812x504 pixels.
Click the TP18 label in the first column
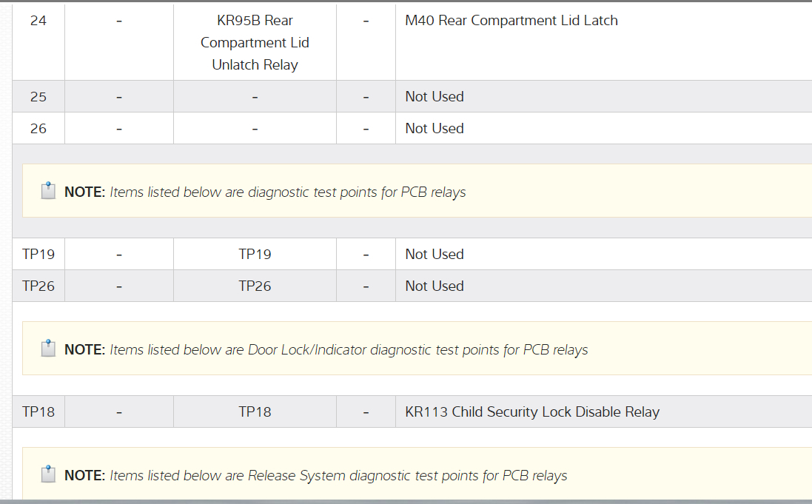[x=38, y=411]
